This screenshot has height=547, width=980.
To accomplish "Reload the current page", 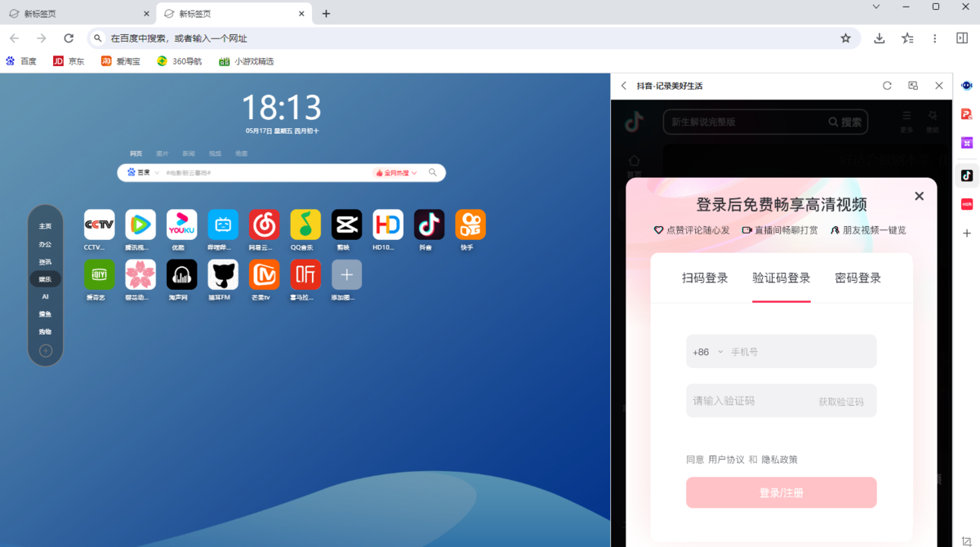I will 69,38.
